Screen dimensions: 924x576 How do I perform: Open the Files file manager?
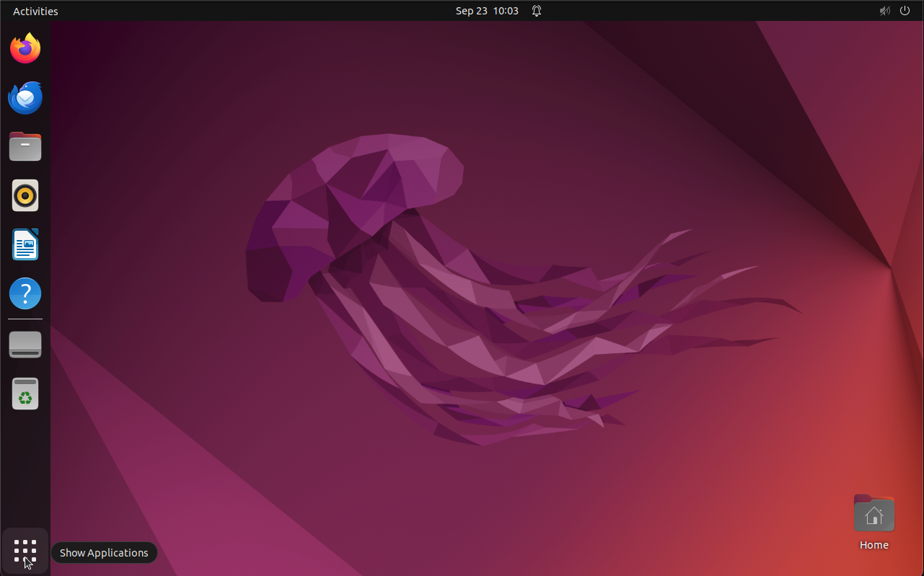(x=25, y=146)
